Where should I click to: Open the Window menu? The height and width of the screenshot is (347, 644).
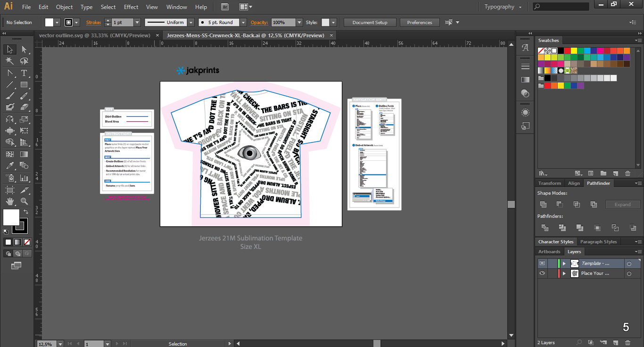click(176, 7)
